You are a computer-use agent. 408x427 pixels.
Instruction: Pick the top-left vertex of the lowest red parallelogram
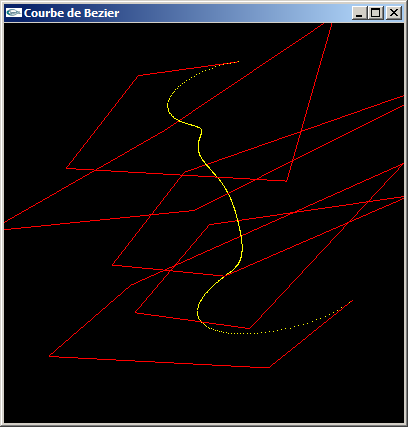click(131, 285)
